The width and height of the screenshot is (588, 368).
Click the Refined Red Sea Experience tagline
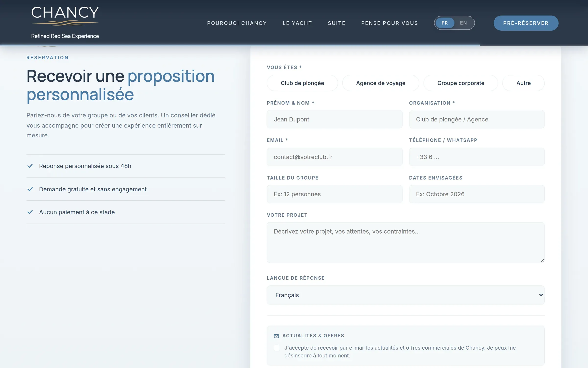[x=65, y=36]
